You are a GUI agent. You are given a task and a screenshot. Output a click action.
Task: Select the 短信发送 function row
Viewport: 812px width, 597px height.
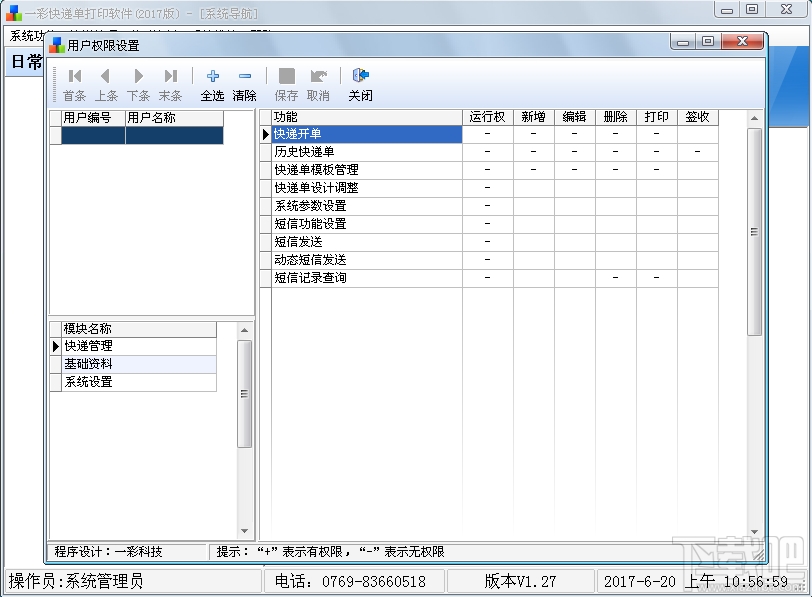[x=367, y=242]
